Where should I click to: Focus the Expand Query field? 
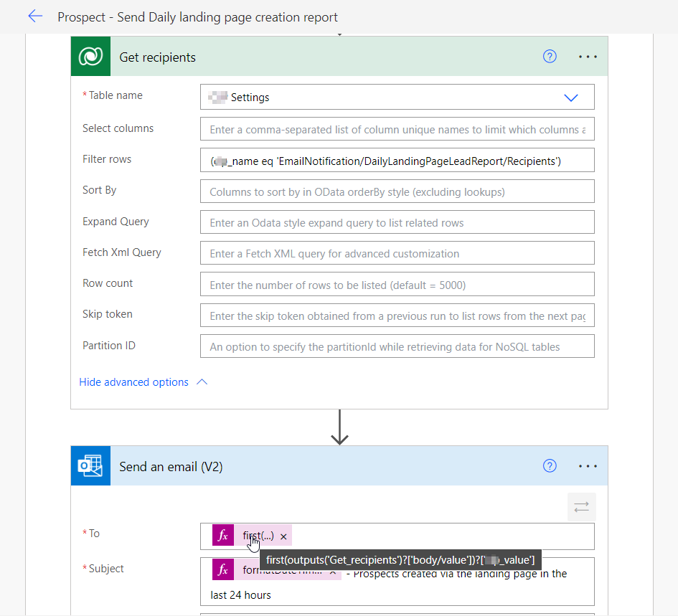(397, 223)
